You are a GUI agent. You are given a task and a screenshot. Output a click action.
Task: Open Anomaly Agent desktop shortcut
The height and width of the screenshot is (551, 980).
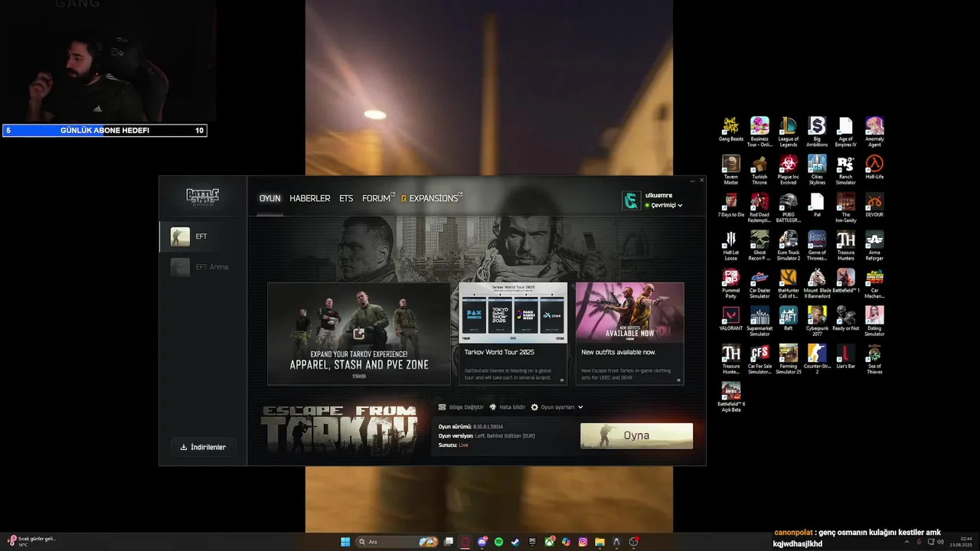click(874, 131)
